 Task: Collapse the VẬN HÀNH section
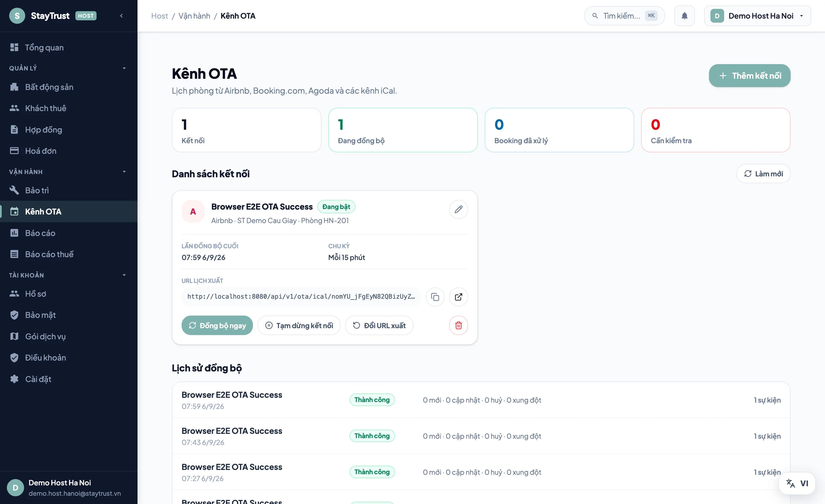(x=69, y=172)
